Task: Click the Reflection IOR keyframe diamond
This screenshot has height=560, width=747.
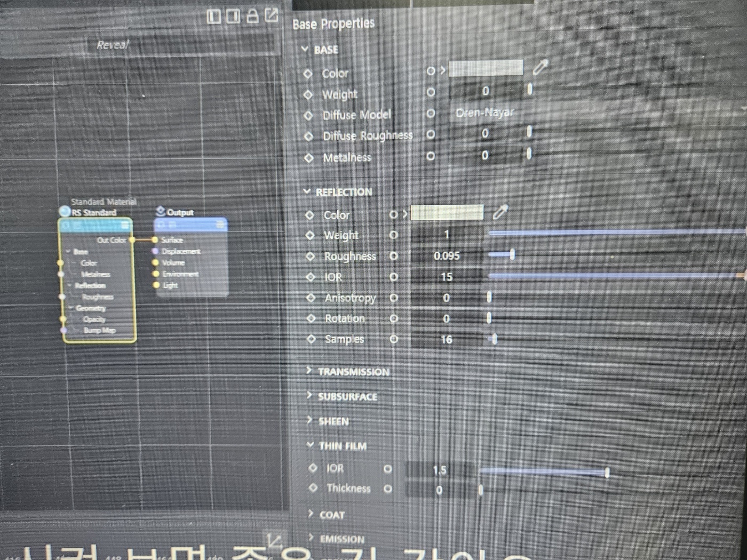Action: click(x=311, y=277)
